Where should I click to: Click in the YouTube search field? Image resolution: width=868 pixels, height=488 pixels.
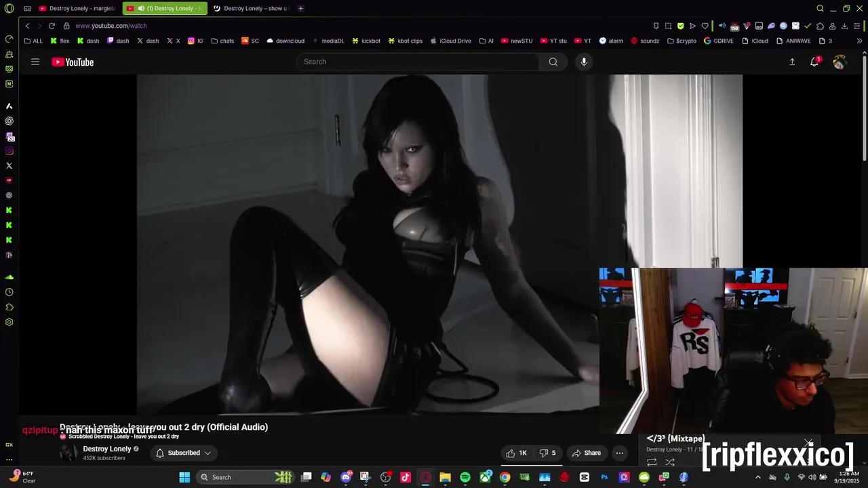tap(418, 62)
